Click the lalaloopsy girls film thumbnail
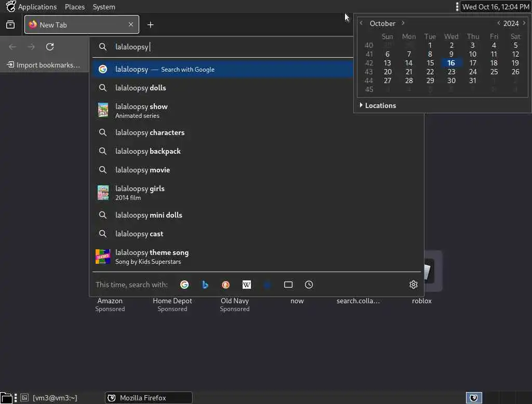Screen dimensions: 532x404 103,192
